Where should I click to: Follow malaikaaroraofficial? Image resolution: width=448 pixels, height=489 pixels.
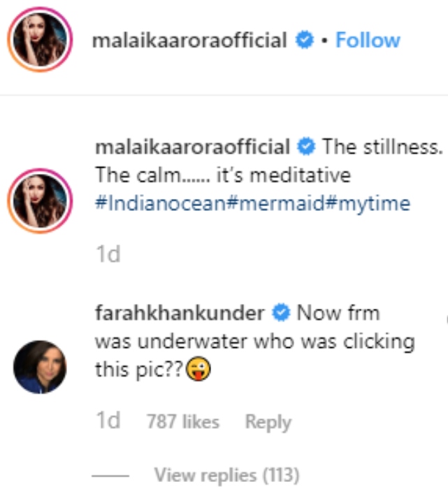pos(368,41)
